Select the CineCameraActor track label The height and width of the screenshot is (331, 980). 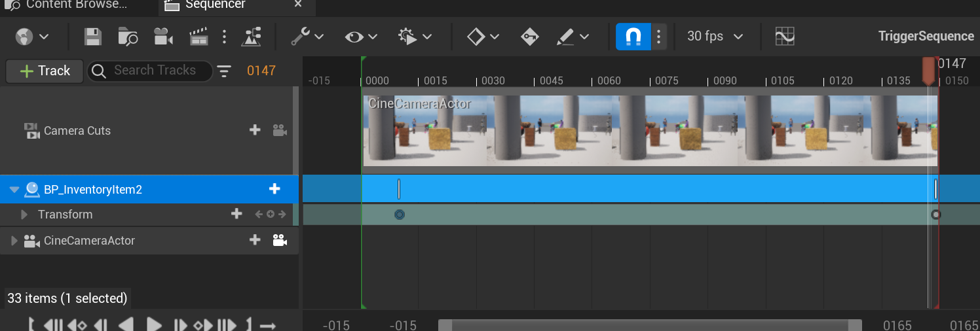tap(89, 241)
